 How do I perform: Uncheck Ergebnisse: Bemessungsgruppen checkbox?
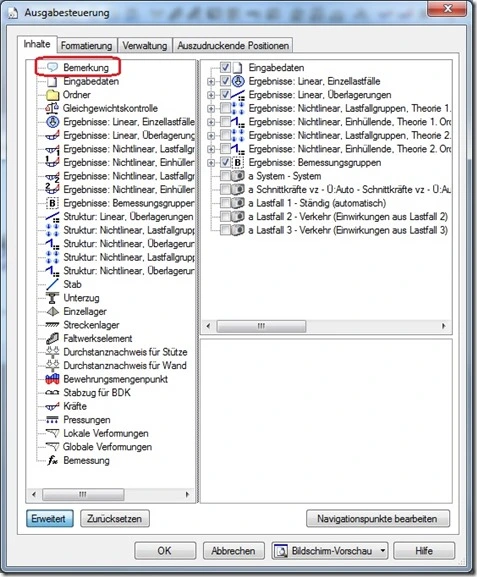(225, 162)
